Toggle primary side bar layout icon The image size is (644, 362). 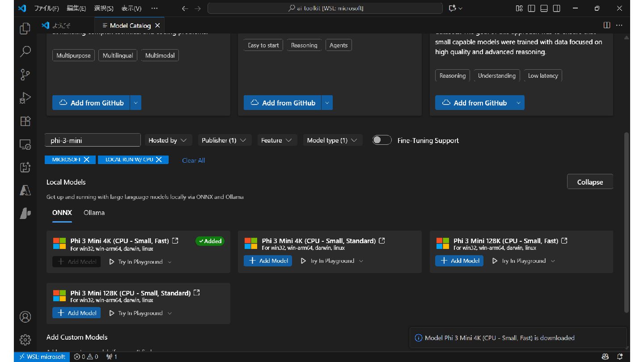pos(532,8)
